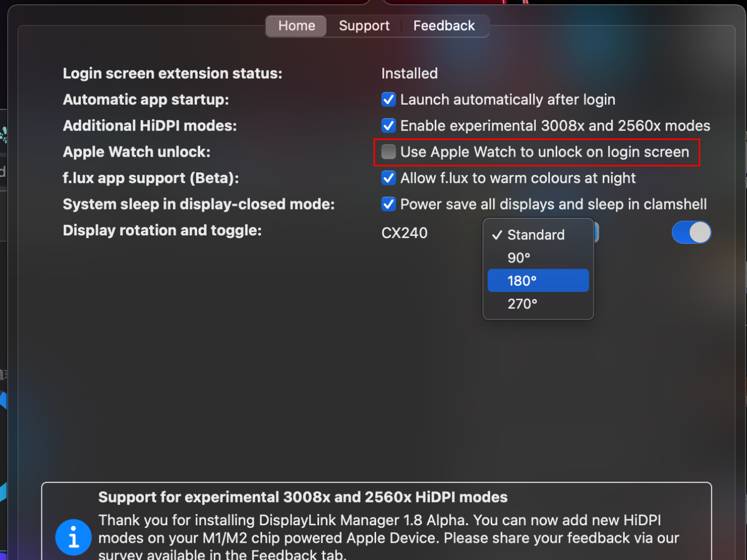
Task: Click the blue info icon in the banner
Action: (x=73, y=537)
